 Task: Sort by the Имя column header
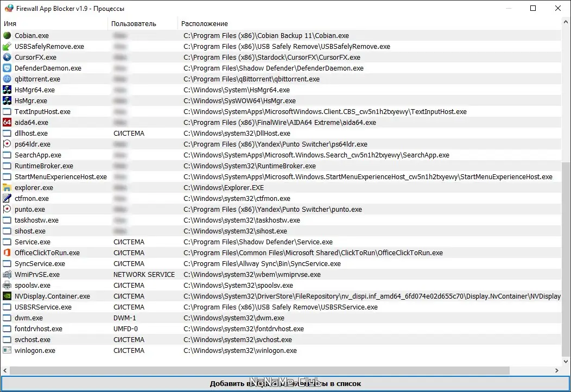(54, 24)
